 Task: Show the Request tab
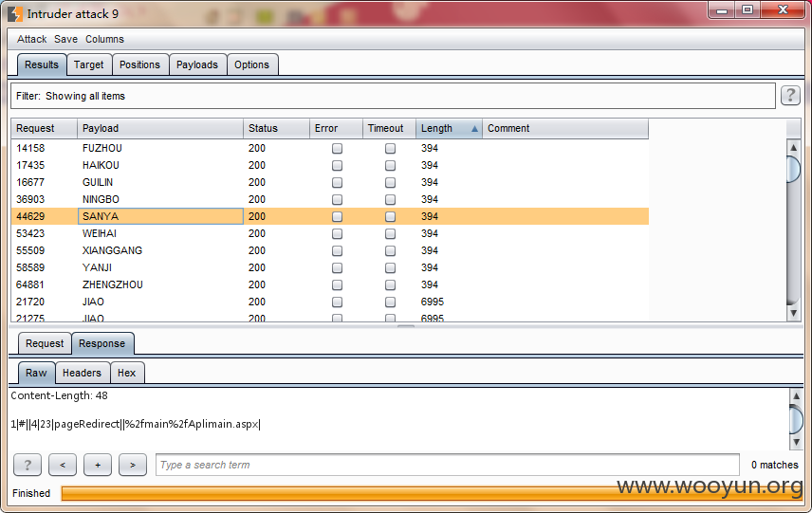tap(45, 343)
